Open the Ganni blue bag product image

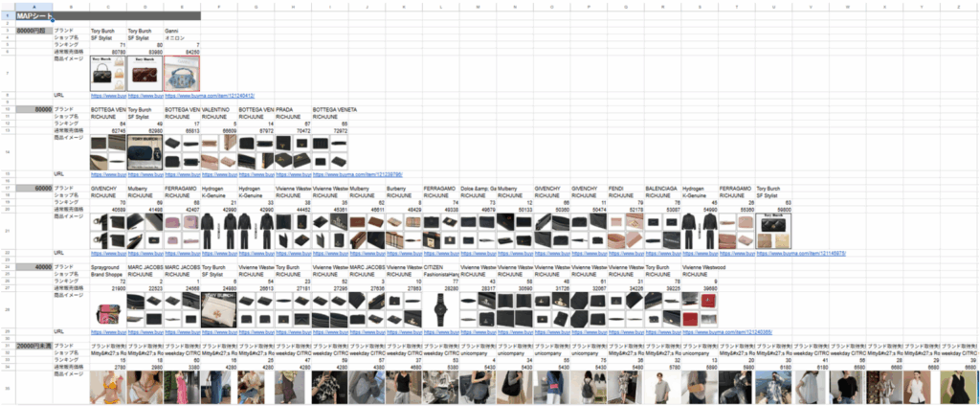[183, 73]
